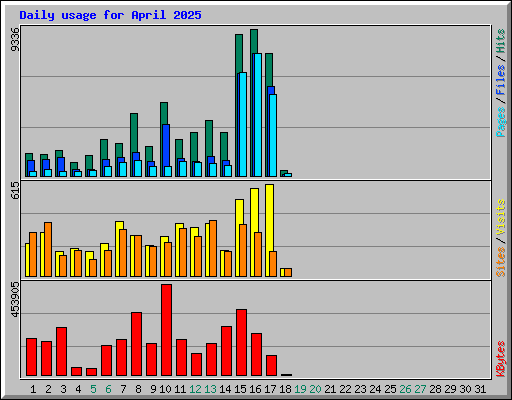Click day 24 on the x-axis
This screenshot has width=512, height=400.
(375, 389)
